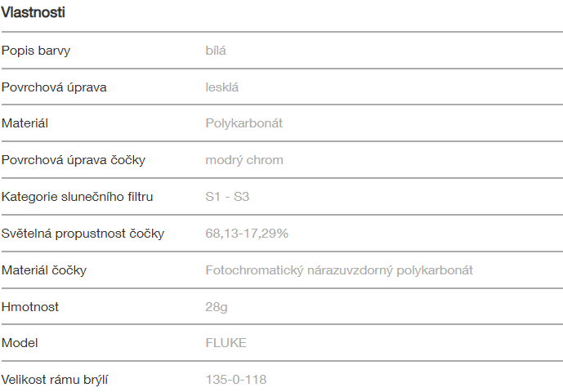Screen dimensions: 563x392
Task: Select Kategorie slunečního filtru label
Action: coord(78,197)
